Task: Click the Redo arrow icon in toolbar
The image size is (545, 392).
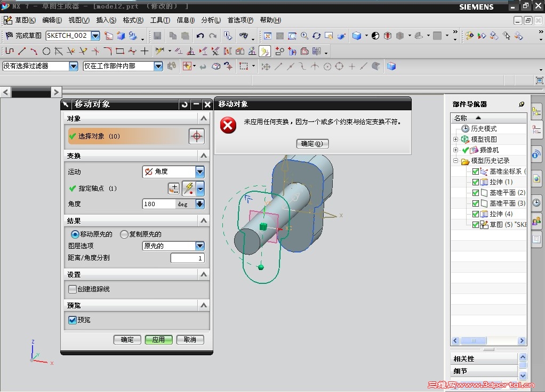Action: (213, 35)
